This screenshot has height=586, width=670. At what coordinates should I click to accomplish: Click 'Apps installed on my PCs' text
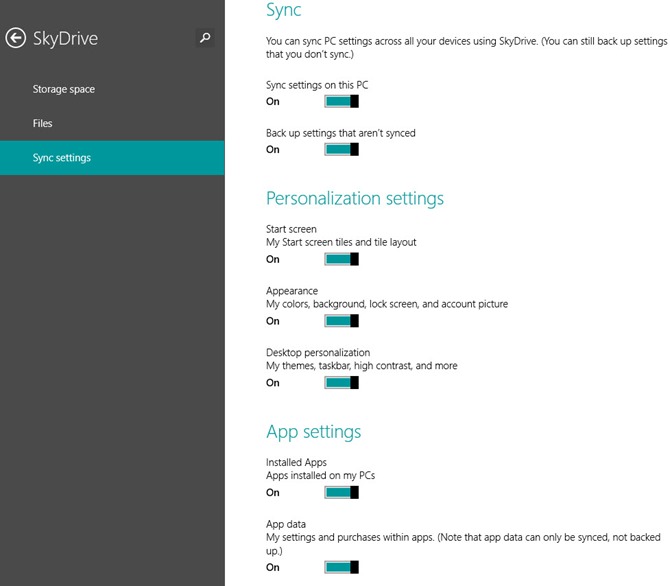pos(320,476)
